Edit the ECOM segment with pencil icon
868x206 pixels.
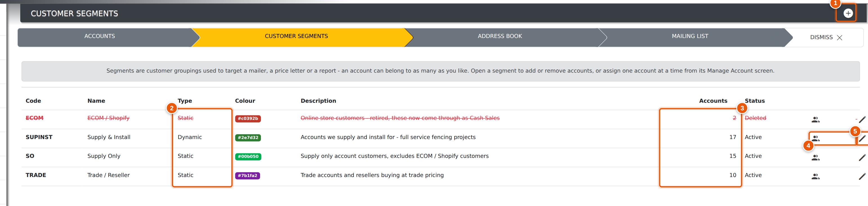tap(862, 119)
